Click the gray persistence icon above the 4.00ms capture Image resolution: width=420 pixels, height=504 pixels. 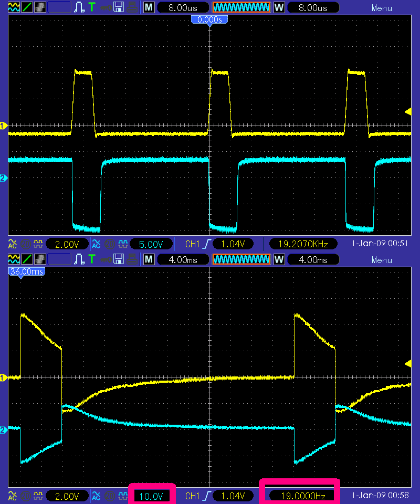pos(40,259)
